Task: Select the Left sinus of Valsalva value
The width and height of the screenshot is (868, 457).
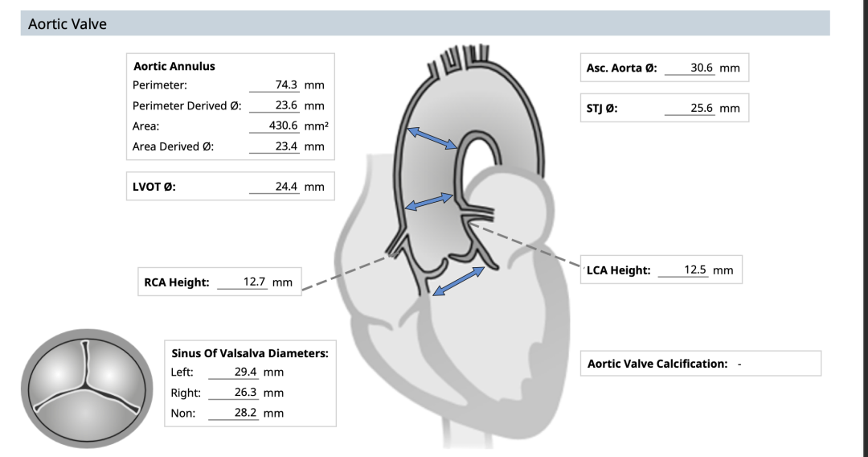Action: 245,373
